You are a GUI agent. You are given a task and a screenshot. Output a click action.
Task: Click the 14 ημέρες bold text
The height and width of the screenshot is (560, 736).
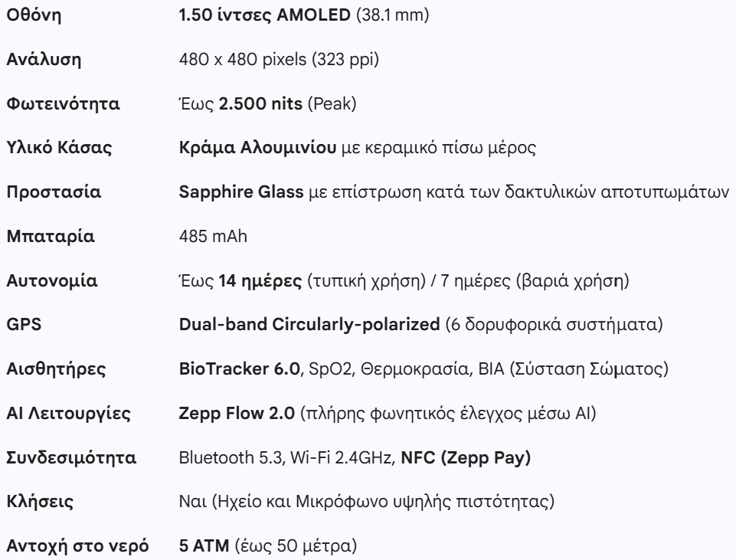[x=260, y=280]
